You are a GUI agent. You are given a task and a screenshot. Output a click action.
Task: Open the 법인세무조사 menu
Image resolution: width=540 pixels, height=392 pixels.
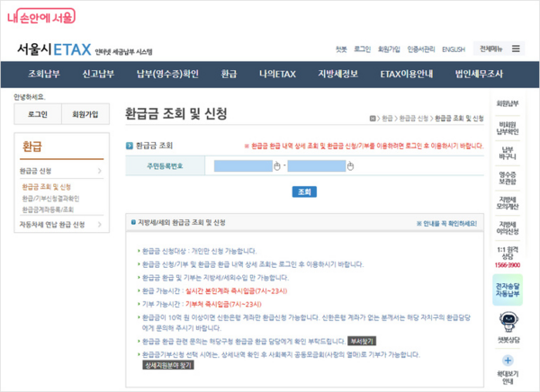(x=479, y=74)
